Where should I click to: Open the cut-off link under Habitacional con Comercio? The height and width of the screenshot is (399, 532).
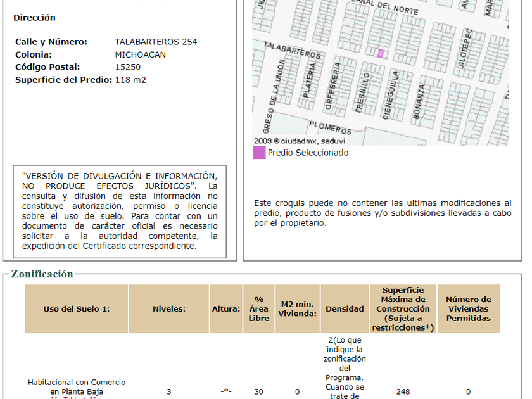77,398
